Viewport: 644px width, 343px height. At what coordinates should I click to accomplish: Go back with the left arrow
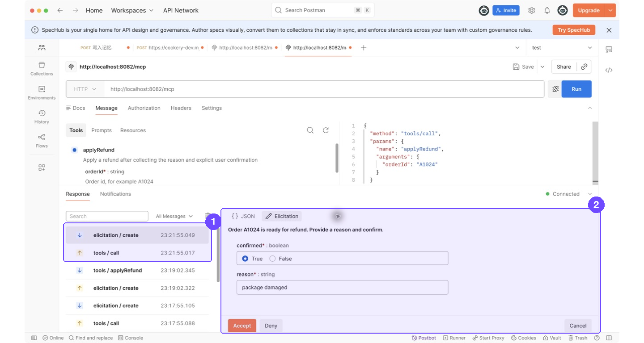[x=60, y=10]
